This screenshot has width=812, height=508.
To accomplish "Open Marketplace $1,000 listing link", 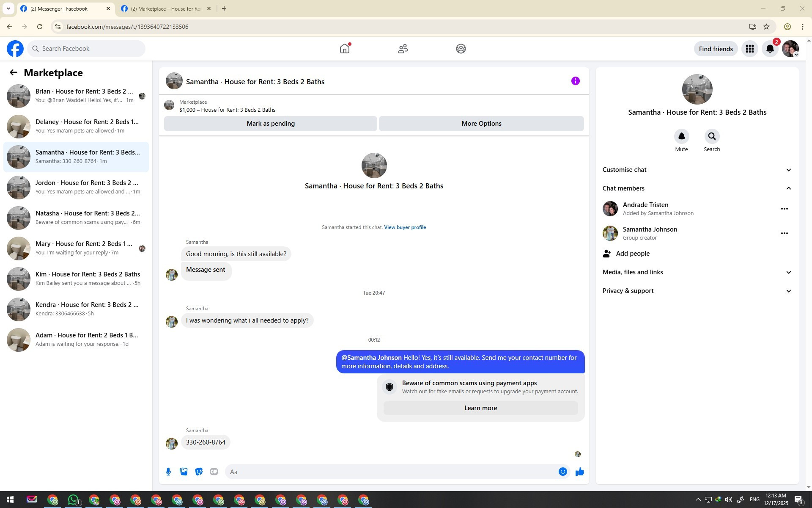I will [227, 110].
